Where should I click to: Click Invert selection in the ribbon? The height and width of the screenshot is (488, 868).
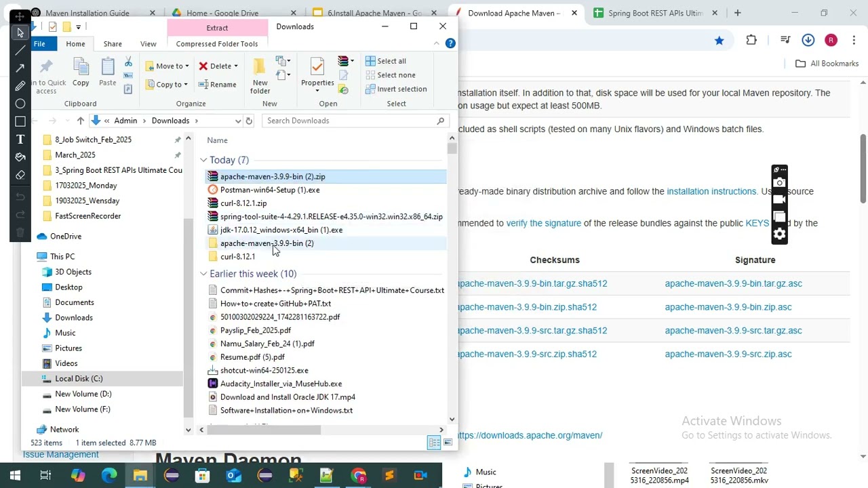coord(396,89)
